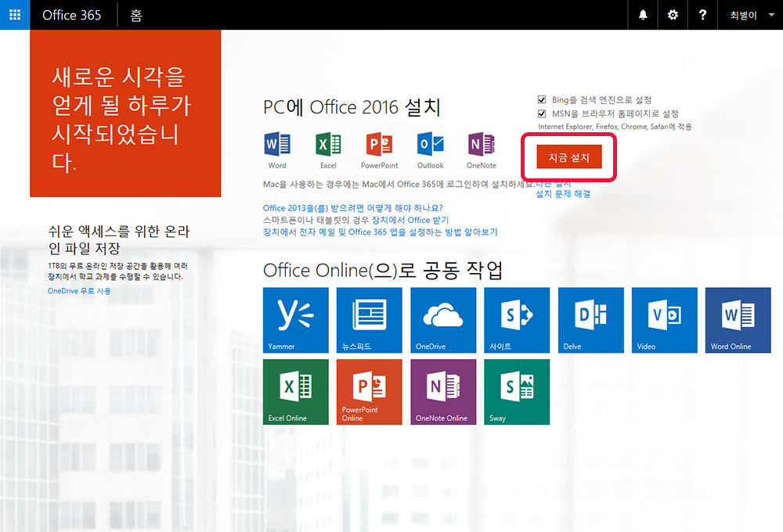Open the Video tile
Viewport: 783px width, 532px height.
(664, 320)
